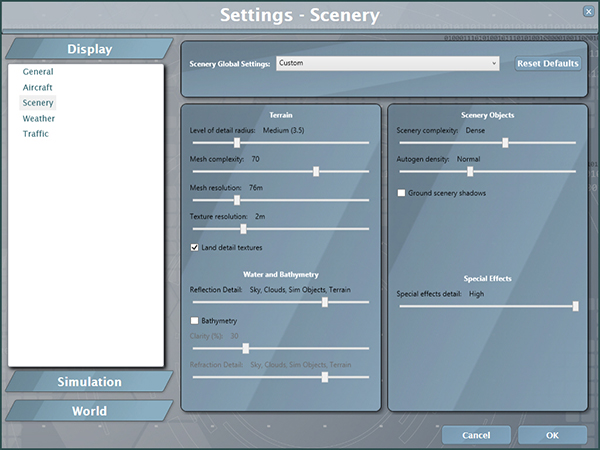Select Traffic in the Display list
Image resolution: width=600 pixels, height=450 pixels.
[x=36, y=134]
